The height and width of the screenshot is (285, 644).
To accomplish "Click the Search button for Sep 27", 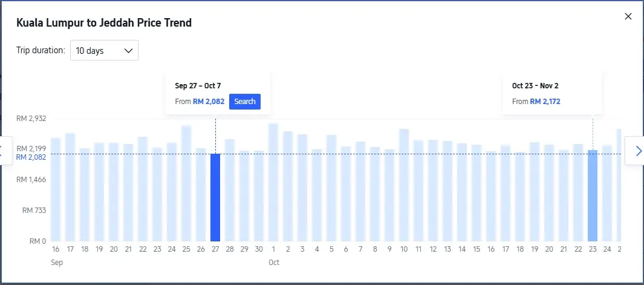I will click(245, 102).
